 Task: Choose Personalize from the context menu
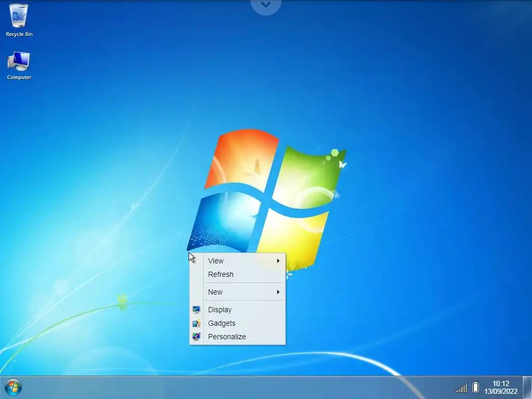pos(237,337)
